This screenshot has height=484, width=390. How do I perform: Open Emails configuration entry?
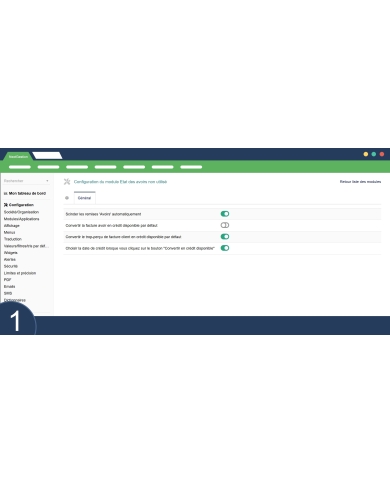[x=9, y=287]
